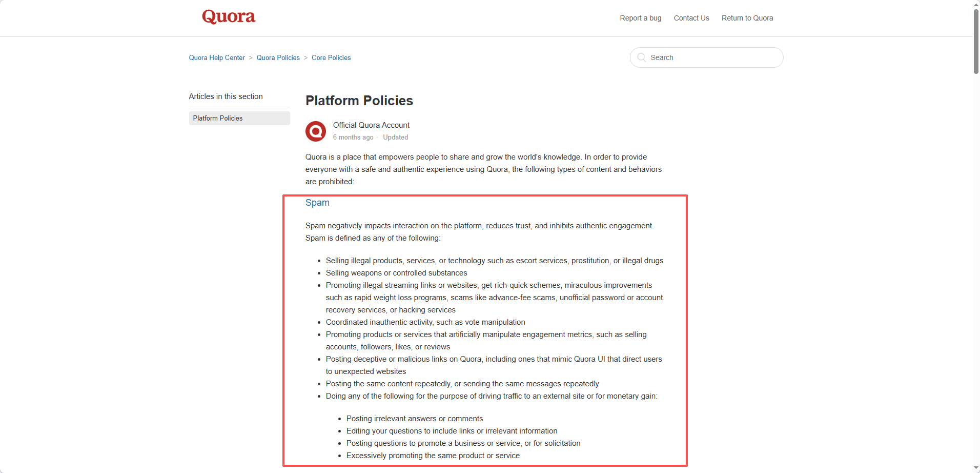
Task: Click the 6 months ago timestamp
Action: click(353, 137)
